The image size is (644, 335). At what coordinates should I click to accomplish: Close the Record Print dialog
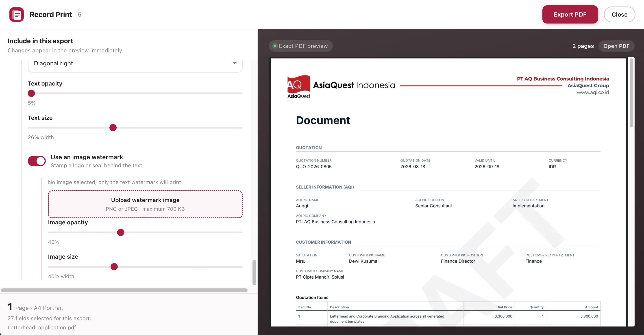619,15
